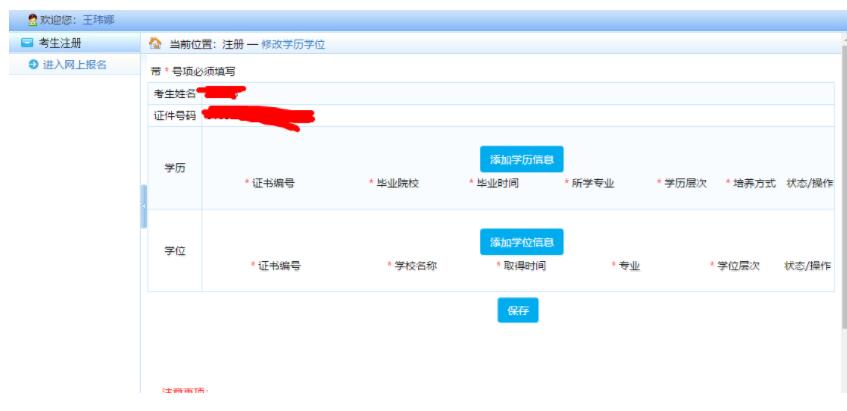Click the 保存 button

pos(517,311)
